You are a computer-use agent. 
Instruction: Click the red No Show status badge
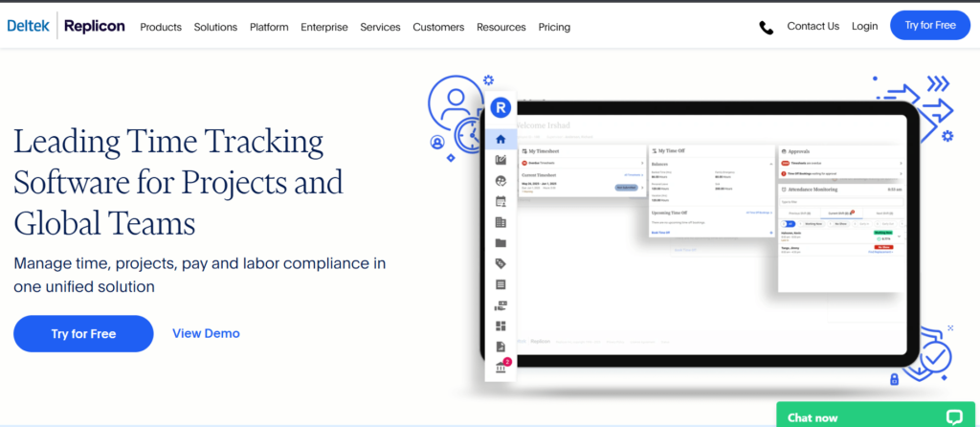883,247
